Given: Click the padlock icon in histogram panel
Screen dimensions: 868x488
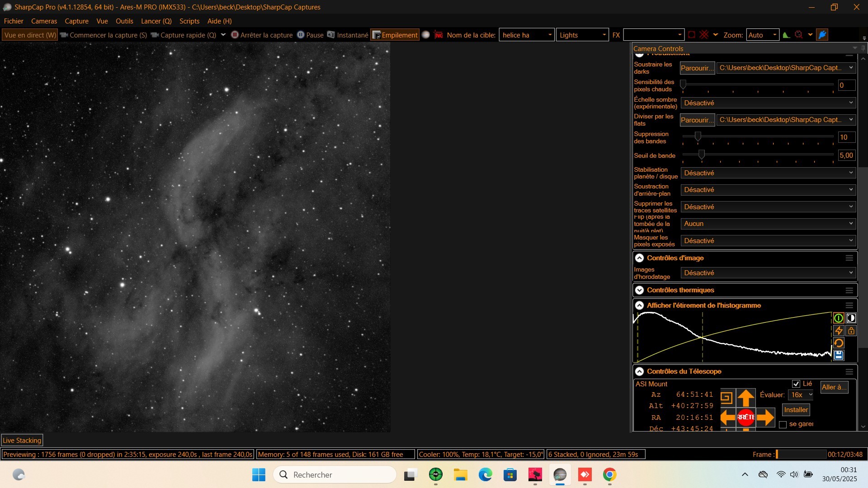Looking at the screenshot, I should coord(851,331).
